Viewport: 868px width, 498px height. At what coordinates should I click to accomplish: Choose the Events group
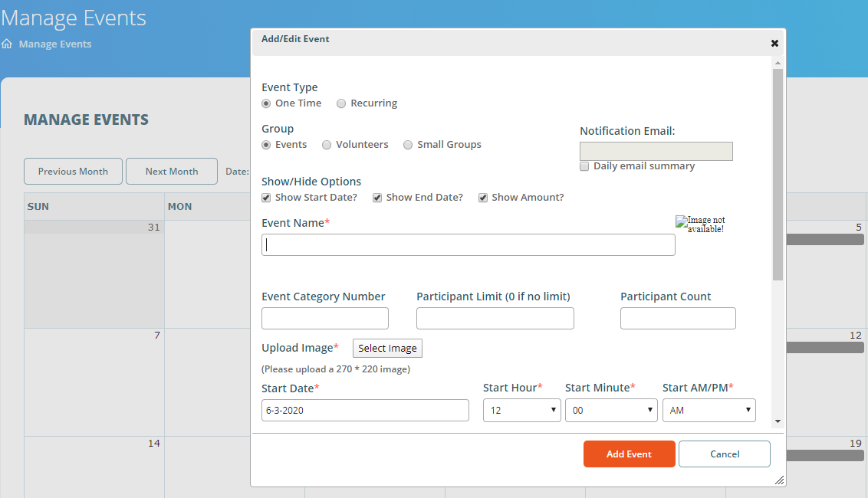[266, 145]
